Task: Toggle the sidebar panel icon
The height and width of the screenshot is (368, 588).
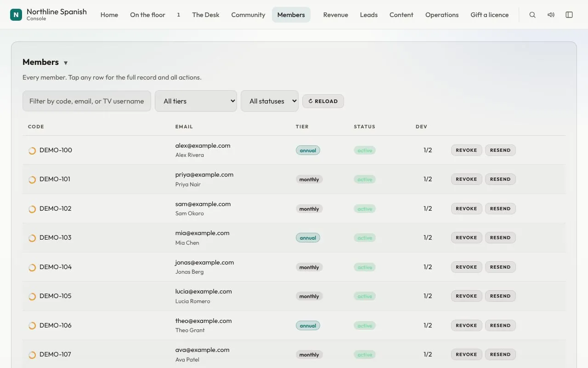Action: (x=569, y=15)
